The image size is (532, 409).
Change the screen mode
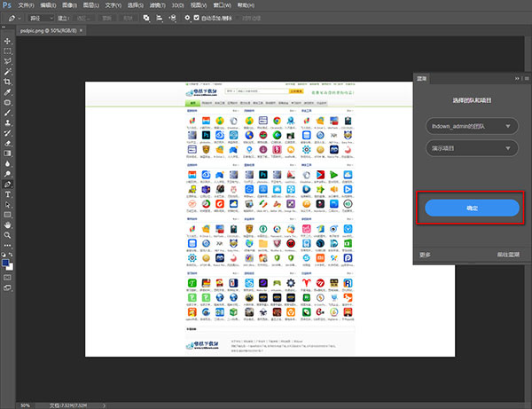(x=7, y=287)
